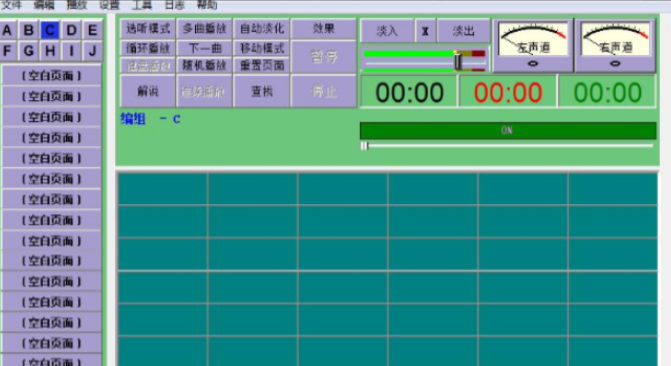
Task: Click the X crossfade button
Action: pyautogui.click(x=425, y=31)
